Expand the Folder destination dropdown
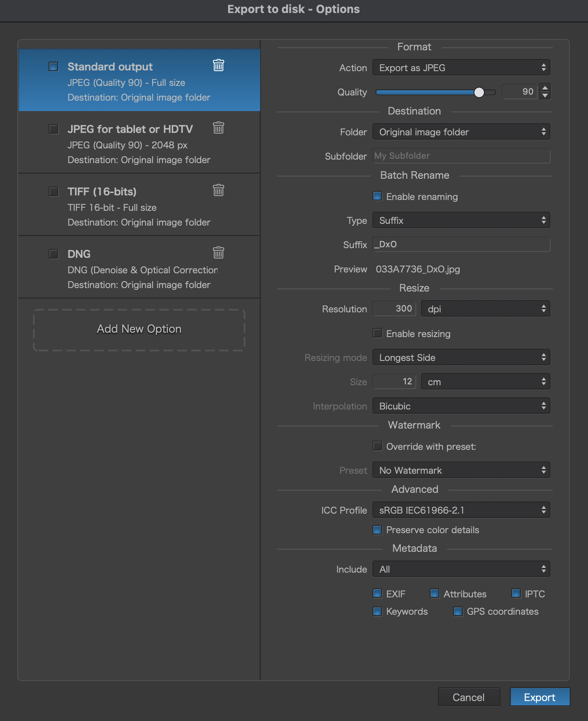This screenshot has height=721, width=588. tap(461, 132)
